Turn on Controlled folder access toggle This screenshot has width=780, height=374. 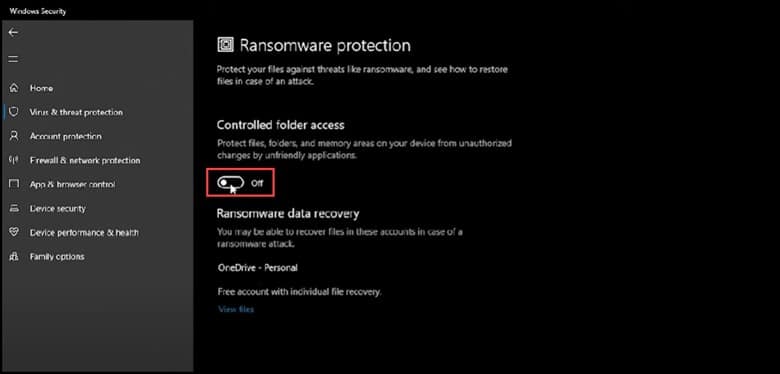[230, 183]
